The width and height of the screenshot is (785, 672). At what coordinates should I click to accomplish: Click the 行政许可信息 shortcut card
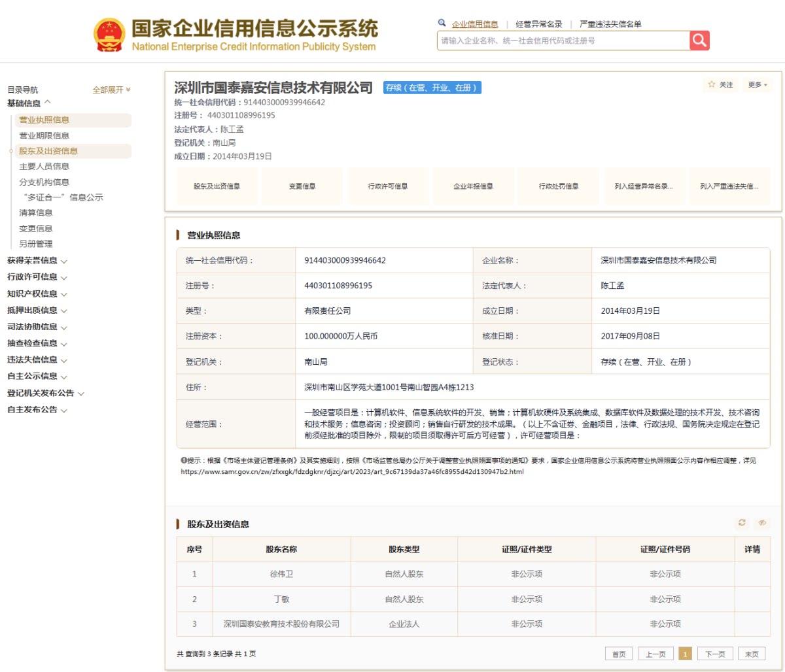(x=388, y=186)
